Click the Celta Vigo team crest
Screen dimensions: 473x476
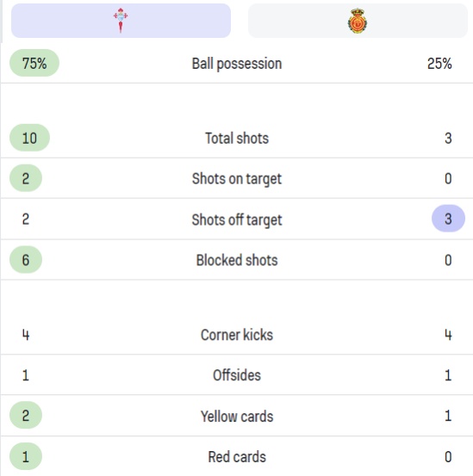pos(121,20)
